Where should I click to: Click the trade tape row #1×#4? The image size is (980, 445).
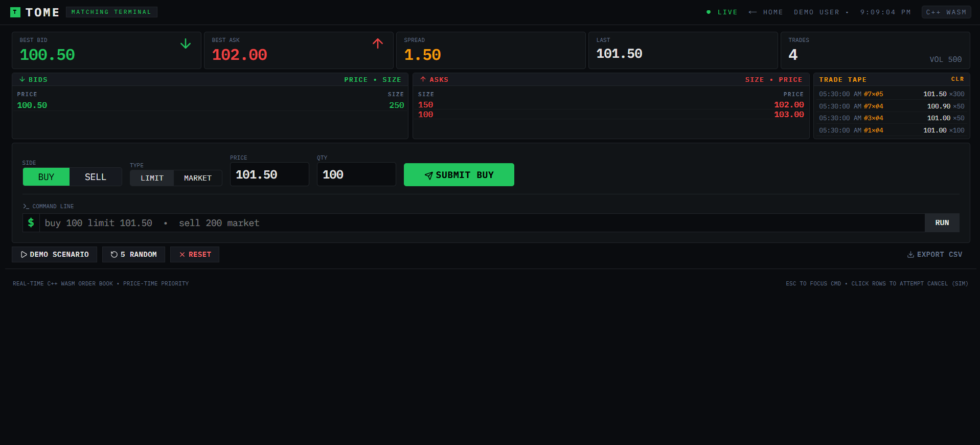[x=892, y=130]
